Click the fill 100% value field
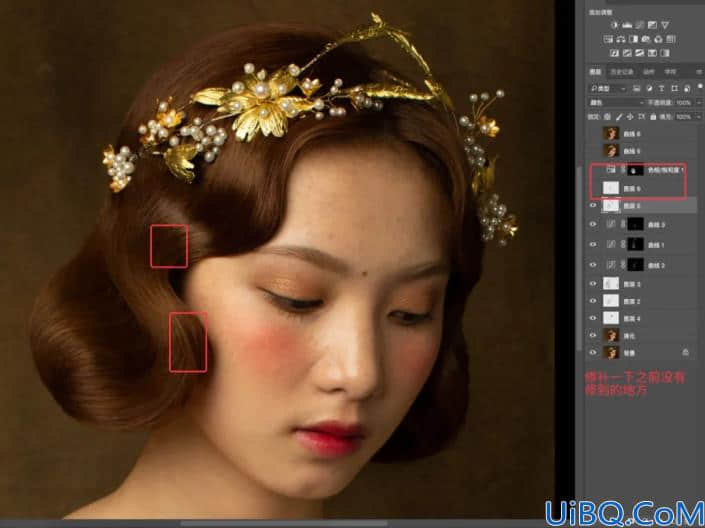 coord(684,116)
